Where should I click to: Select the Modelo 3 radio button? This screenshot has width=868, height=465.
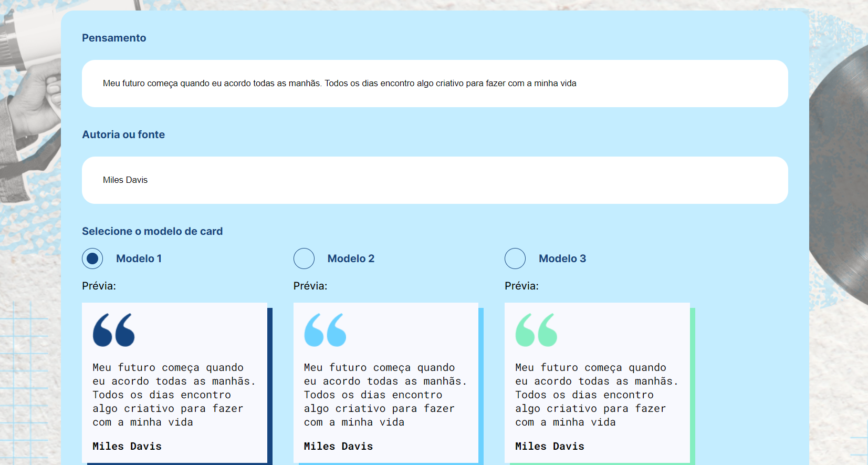(515, 259)
